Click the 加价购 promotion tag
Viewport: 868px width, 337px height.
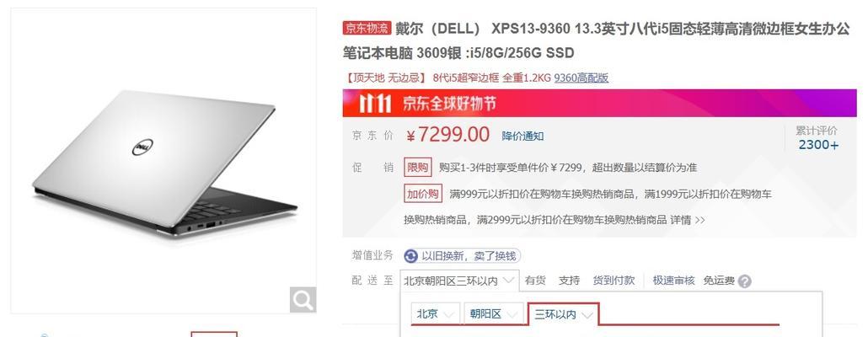coord(423,194)
